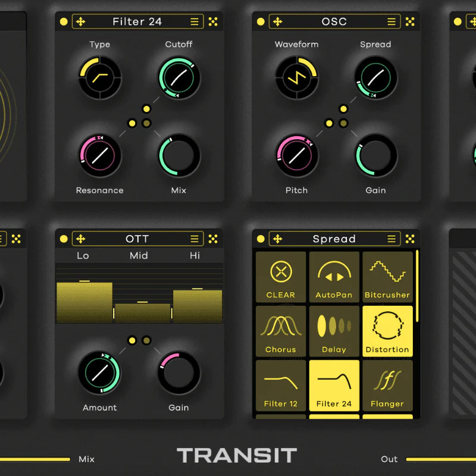Click the Filter 24 Mix knob

point(179,156)
